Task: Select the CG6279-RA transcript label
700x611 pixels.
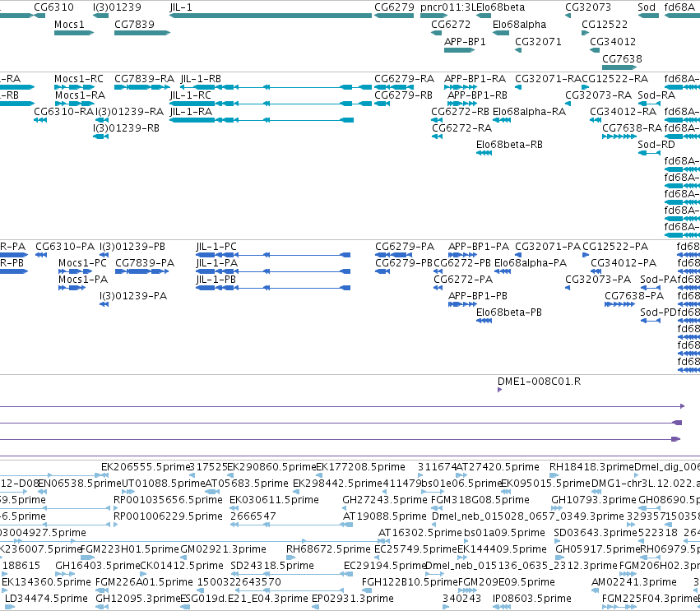Action: click(404, 79)
